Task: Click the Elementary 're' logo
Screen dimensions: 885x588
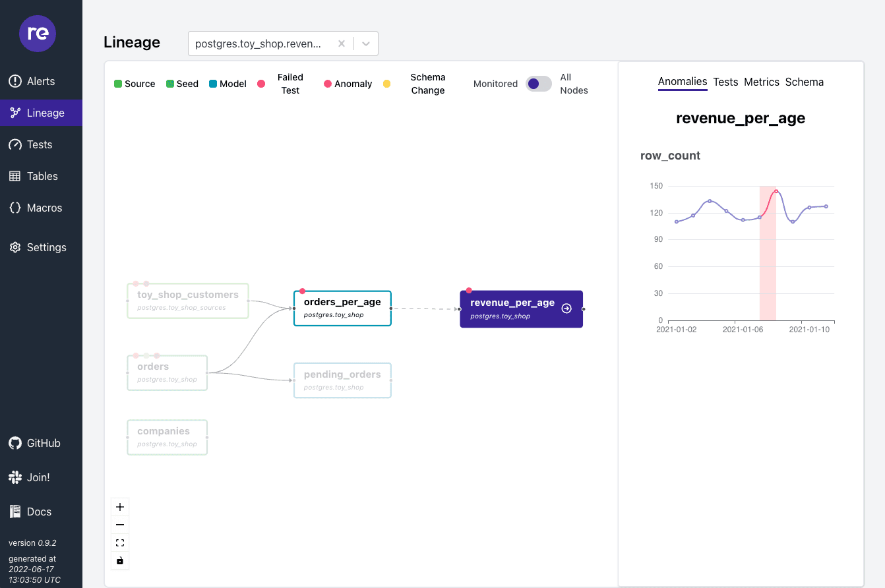Action: tap(38, 34)
